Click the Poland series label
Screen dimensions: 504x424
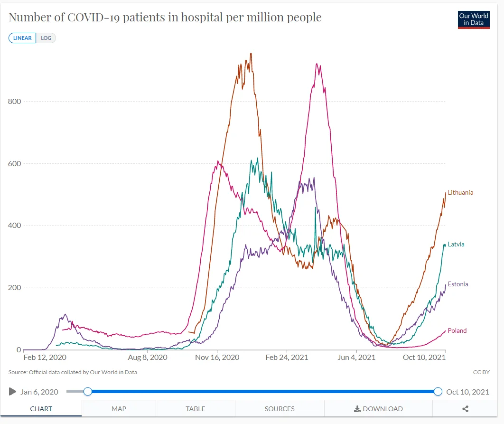point(457,331)
